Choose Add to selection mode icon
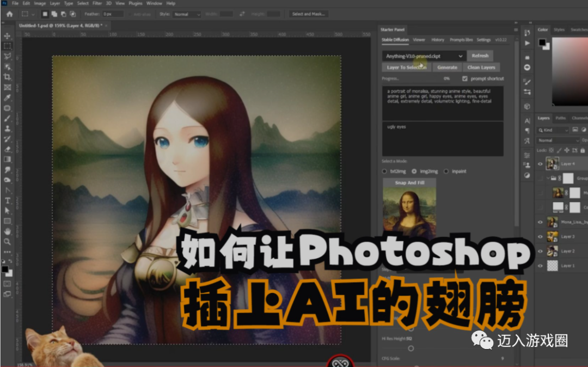The image size is (588, 367). tap(54, 14)
